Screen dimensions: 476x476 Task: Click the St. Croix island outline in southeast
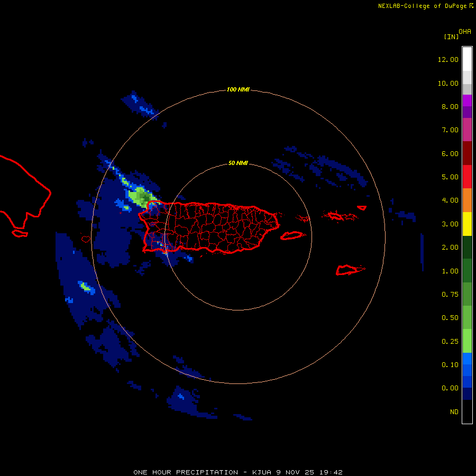click(350, 270)
